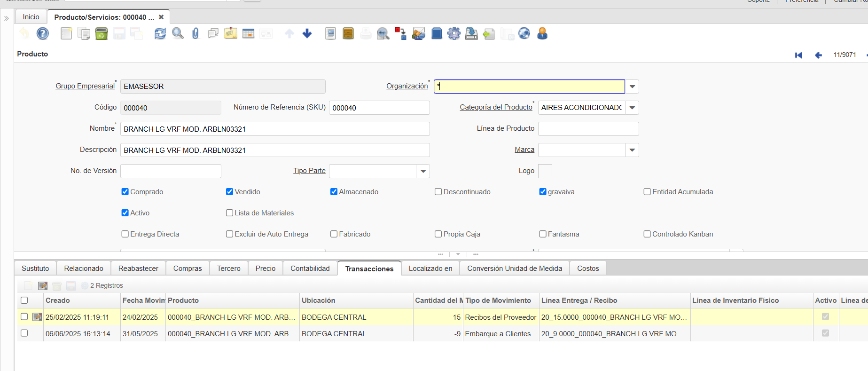Enable the Descontinuado checkbox
The width and height of the screenshot is (868, 371).
[438, 192]
